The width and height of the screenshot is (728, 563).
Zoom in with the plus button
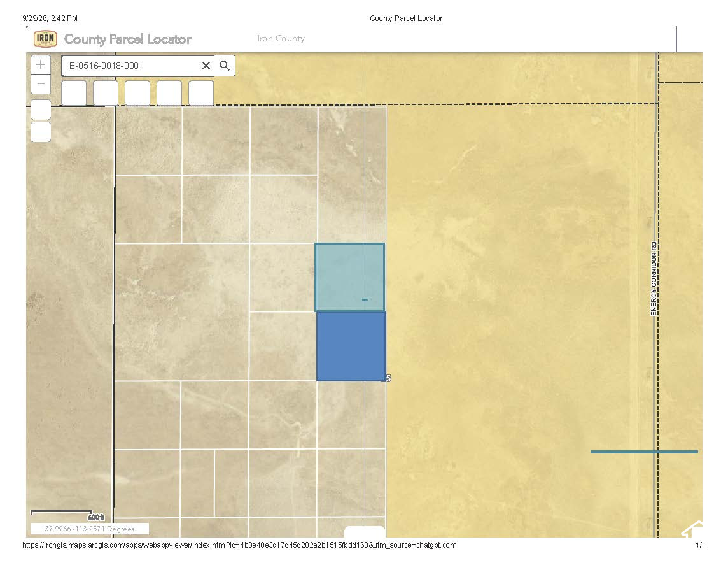coord(41,64)
